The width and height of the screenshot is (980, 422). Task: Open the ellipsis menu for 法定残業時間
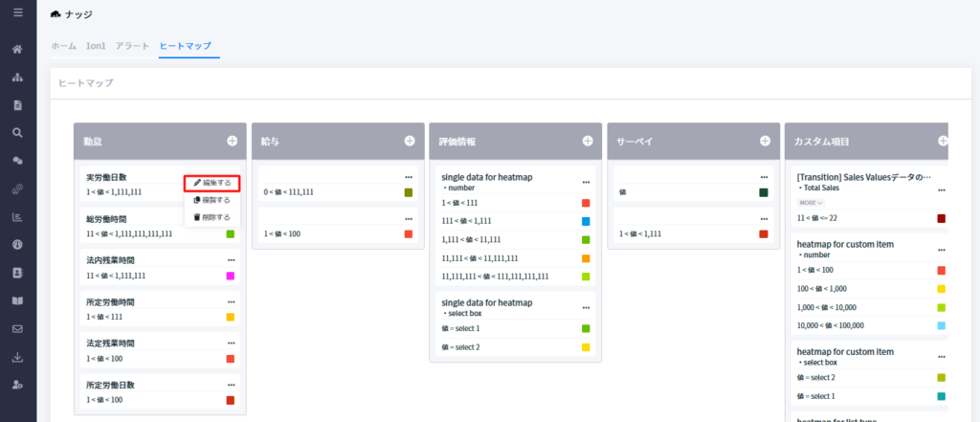coord(232,344)
